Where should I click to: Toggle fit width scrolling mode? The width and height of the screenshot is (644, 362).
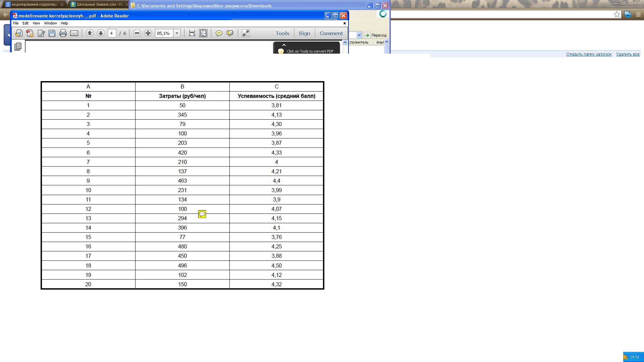(x=192, y=33)
